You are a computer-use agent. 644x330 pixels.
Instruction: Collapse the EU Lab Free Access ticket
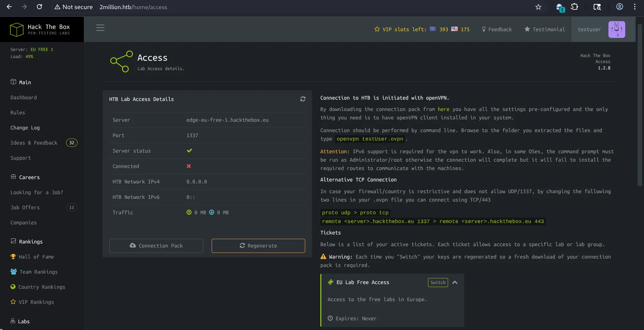pyautogui.click(x=455, y=282)
